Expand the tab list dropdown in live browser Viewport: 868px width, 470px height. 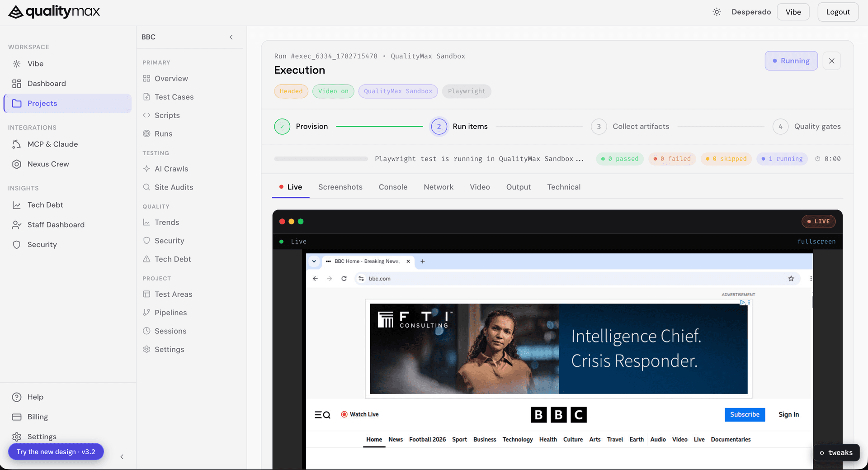tap(314, 261)
